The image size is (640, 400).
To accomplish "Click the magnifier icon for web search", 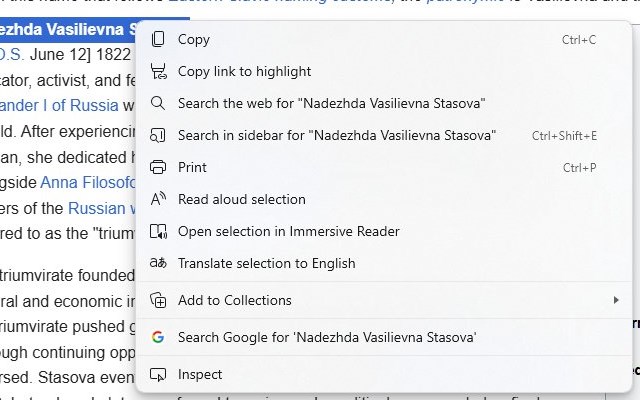I will [x=158, y=104].
